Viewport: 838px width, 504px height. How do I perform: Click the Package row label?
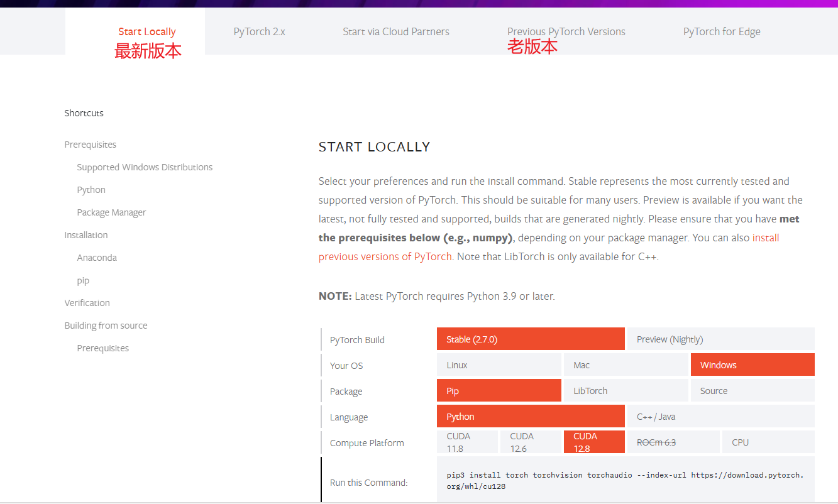pyautogui.click(x=346, y=391)
